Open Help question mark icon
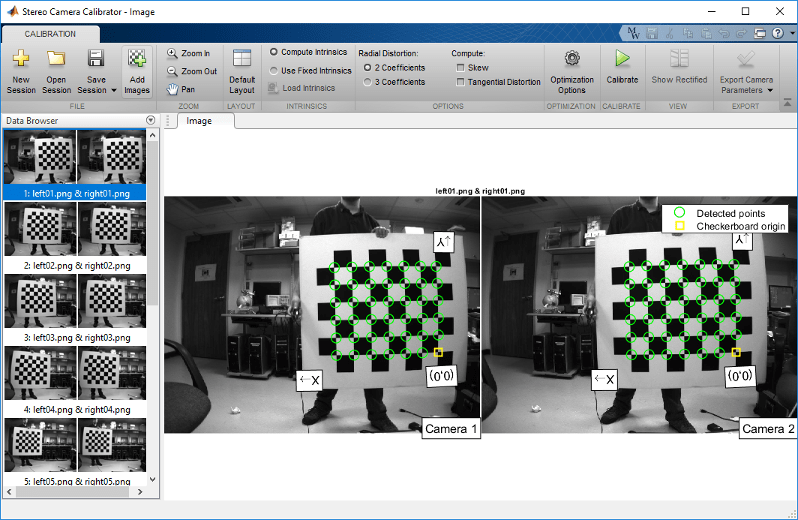 coord(778,33)
